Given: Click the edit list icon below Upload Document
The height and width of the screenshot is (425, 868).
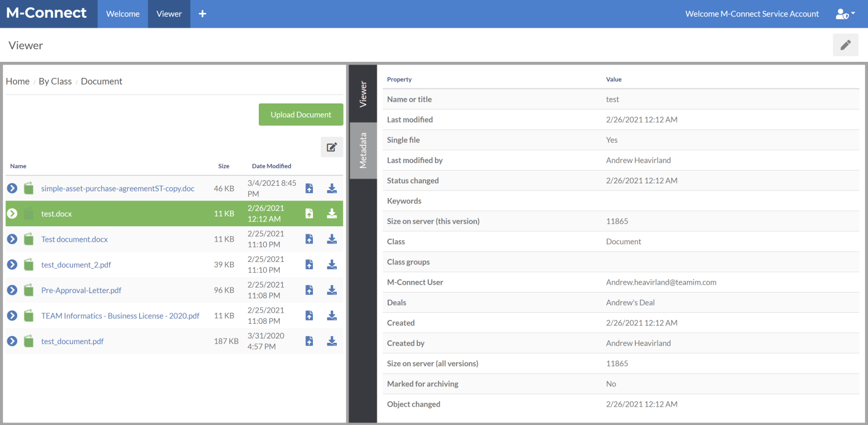Looking at the screenshot, I should click(332, 147).
